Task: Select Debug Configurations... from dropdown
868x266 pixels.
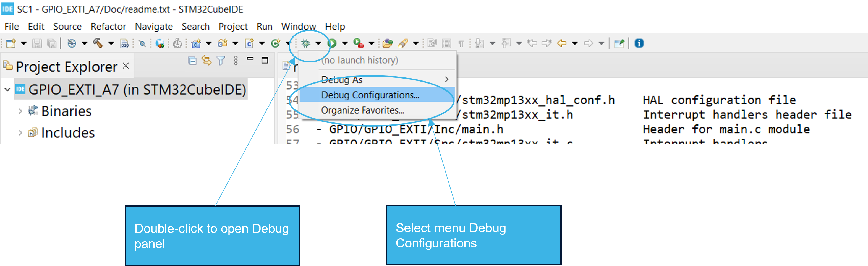Action: point(377,95)
